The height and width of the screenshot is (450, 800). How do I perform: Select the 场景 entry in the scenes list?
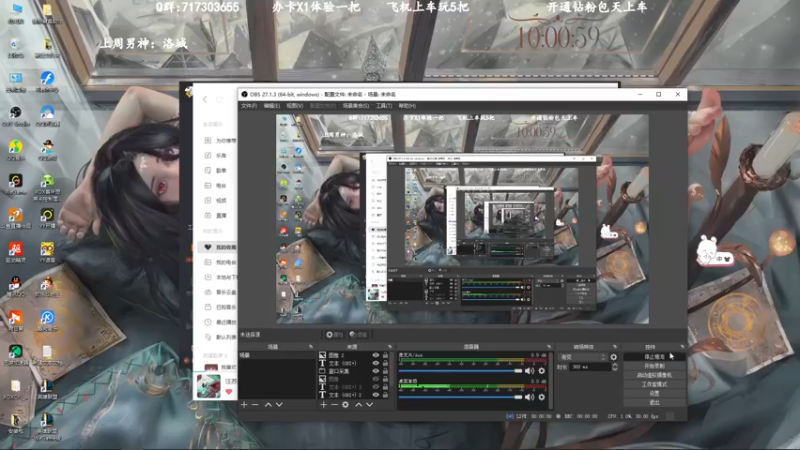point(277,355)
